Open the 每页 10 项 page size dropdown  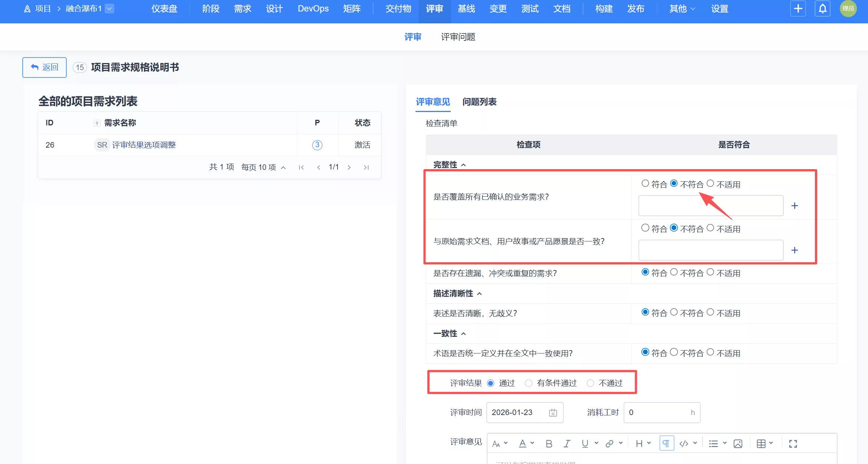point(263,167)
